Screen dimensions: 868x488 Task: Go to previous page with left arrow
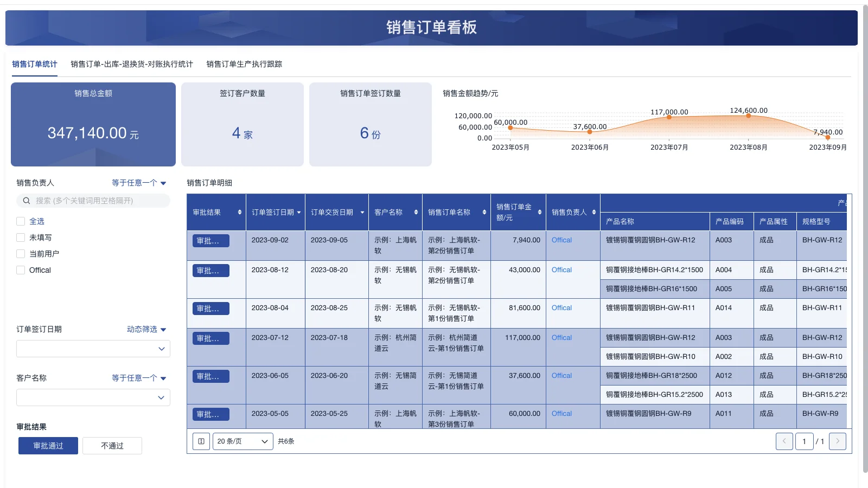pos(784,441)
